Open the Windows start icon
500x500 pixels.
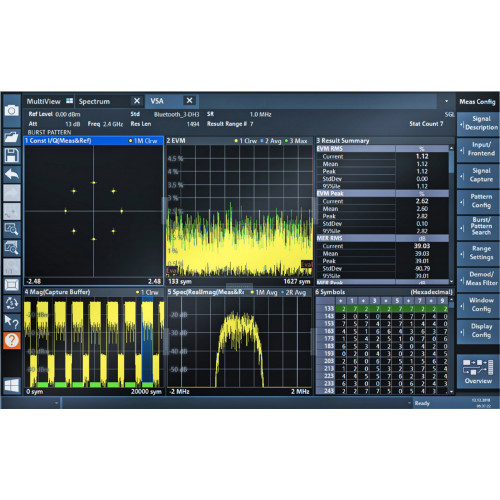click(x=12, y=386)
